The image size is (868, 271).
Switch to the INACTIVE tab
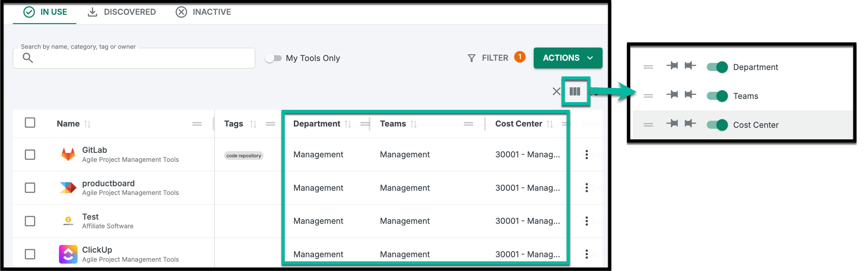[203, 12]
